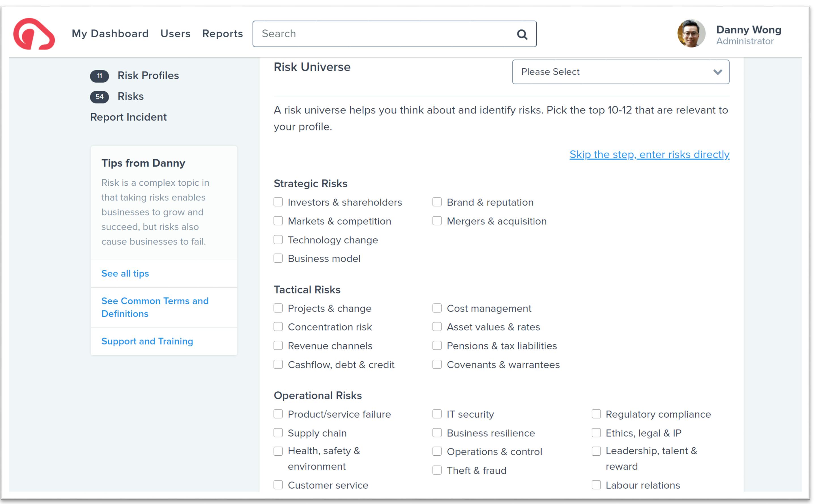The image size is (820, 504).
Task: Tick the Technology change checkbox
Action: pyautogui.click(x=278, y=240)
